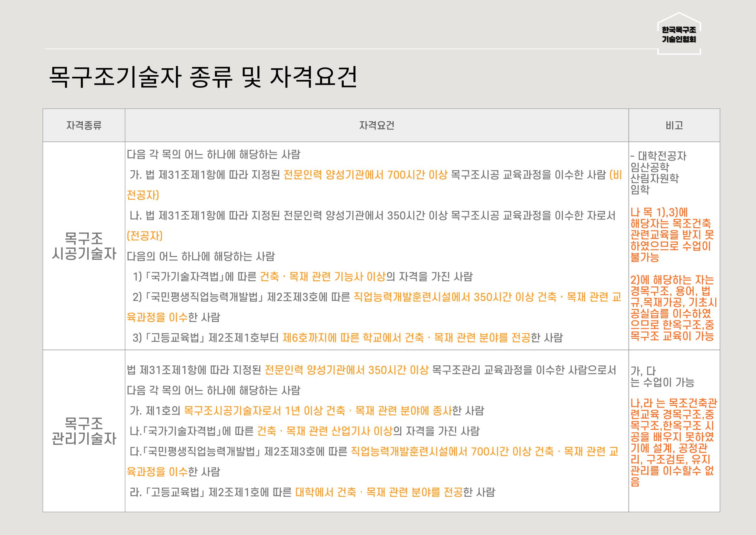Click the orange text 전문인력 양성기관에서 700시간 이상
The image size is (756, 535).
(365, 175)
